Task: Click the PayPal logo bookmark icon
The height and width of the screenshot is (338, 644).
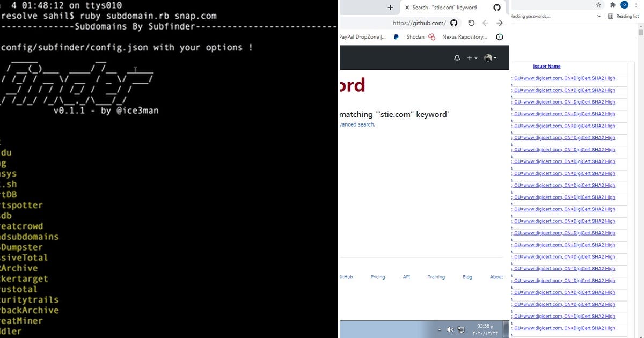Action: click(x=396, y=37)
